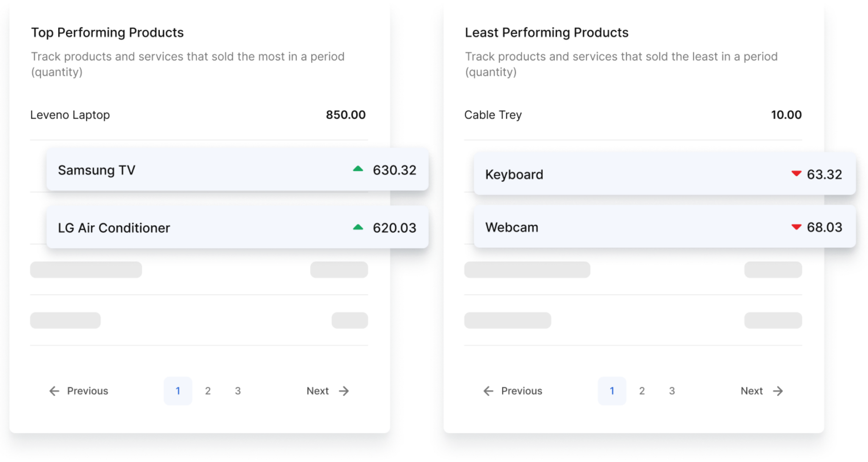Click the green up arrow beside LG Air Conditioner
Image resolution: width=868 pixels, height=462 pixels.
[x=358, y=227]
